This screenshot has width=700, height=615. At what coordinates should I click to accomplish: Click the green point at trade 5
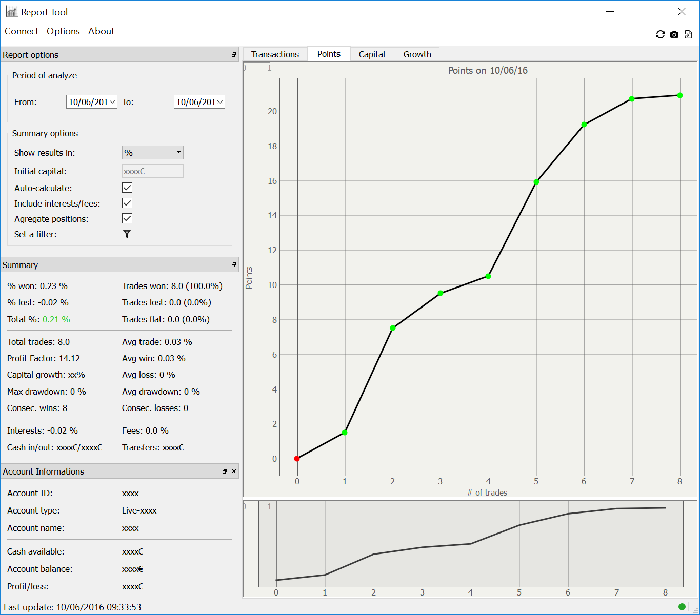pyautogui.click(x=536, y=182)
